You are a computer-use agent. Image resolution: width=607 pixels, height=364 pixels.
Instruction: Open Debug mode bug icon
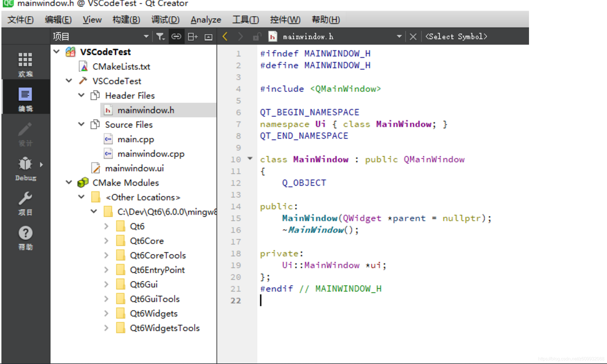coord(25,164)
